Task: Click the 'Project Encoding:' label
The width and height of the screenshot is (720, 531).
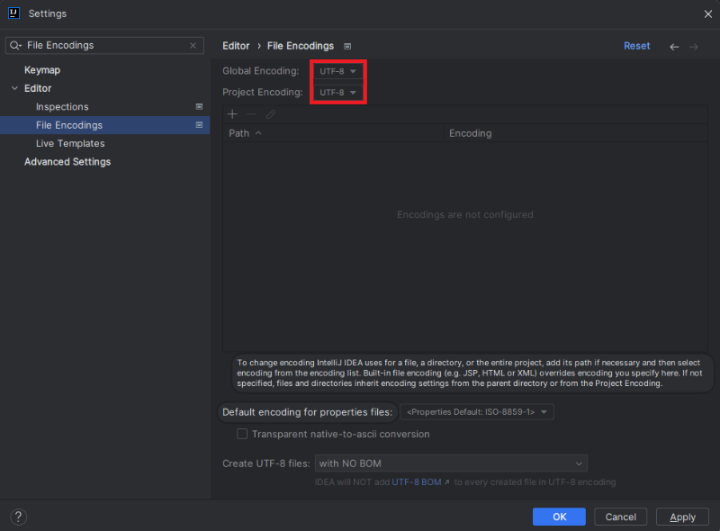Action: (x=263, y=92)
